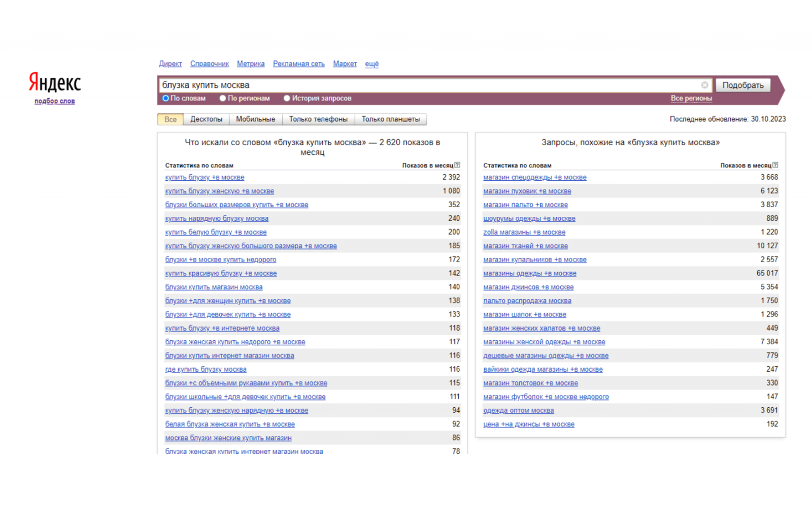
Task: Open the 'Маркет' service link
Action: (345, 64)
